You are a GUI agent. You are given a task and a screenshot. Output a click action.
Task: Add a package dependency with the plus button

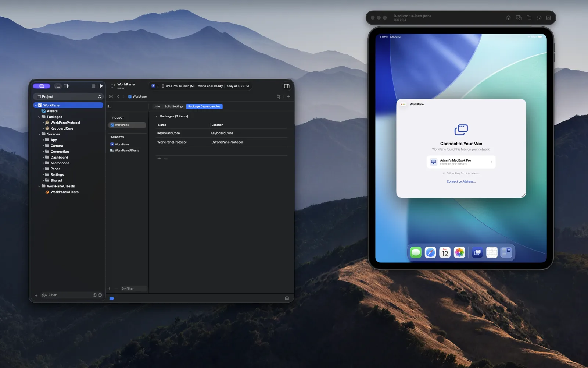coord(159,159)
